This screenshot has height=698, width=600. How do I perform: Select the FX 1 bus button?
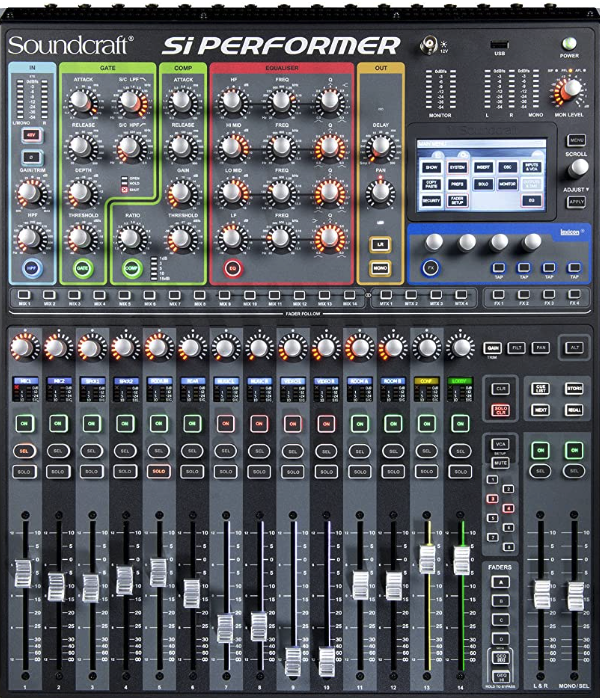[499, 295]
